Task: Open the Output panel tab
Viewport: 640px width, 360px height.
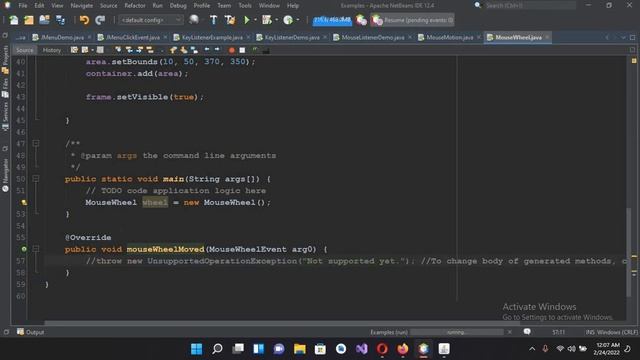Action: [31, 332]
